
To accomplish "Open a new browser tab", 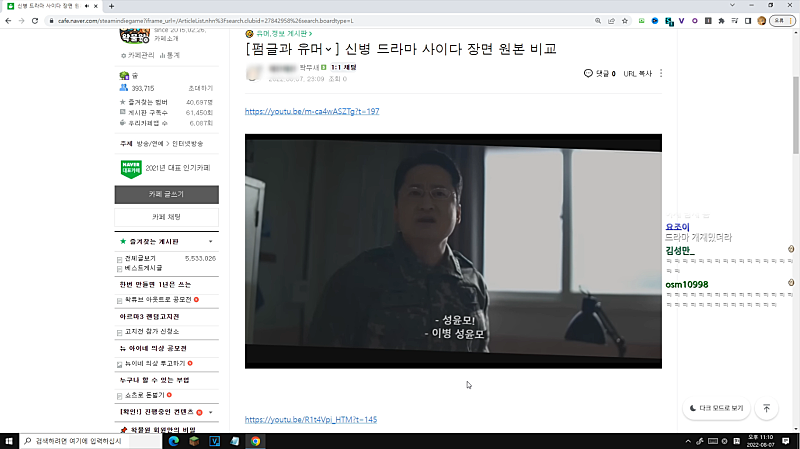I will pos(111,6).
